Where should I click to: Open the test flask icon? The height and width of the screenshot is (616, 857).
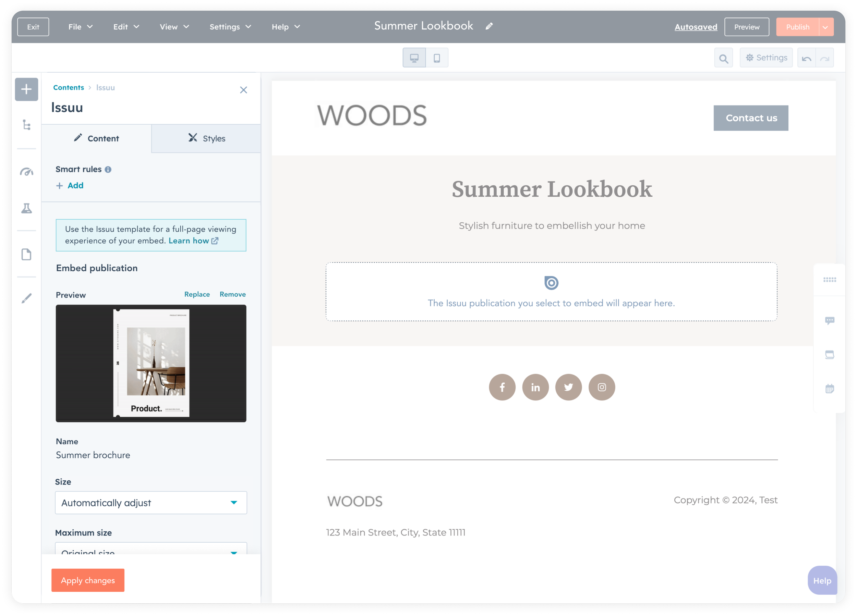[x=26, y=209]
